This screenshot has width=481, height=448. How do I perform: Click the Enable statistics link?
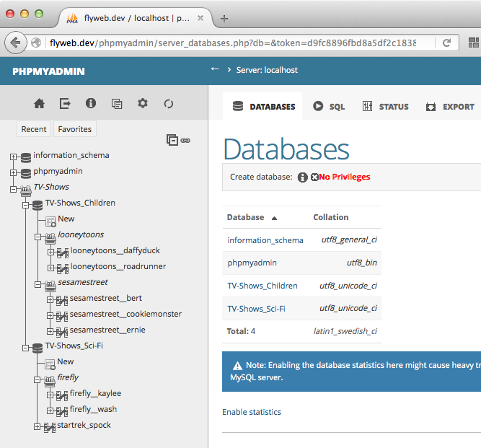click(252, 412)
